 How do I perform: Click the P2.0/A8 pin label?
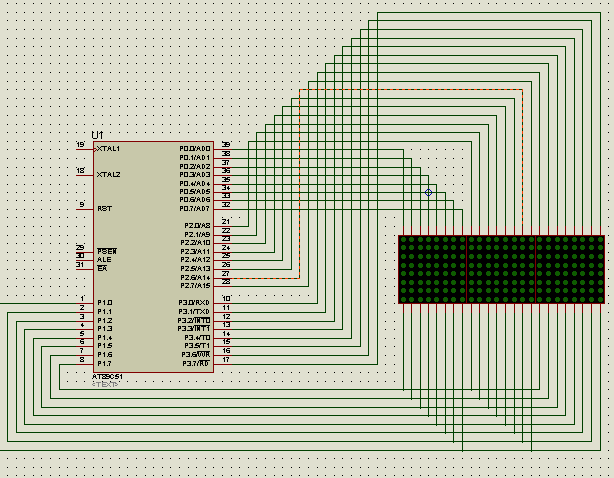click(x=197, y=226)
